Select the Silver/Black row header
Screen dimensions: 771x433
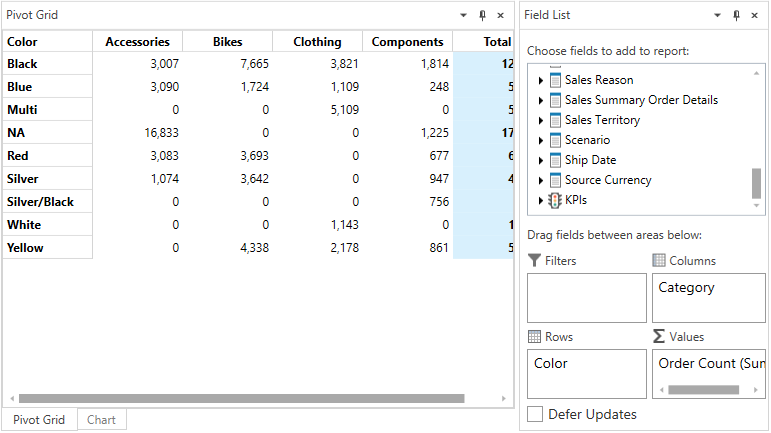coord(47,202)
